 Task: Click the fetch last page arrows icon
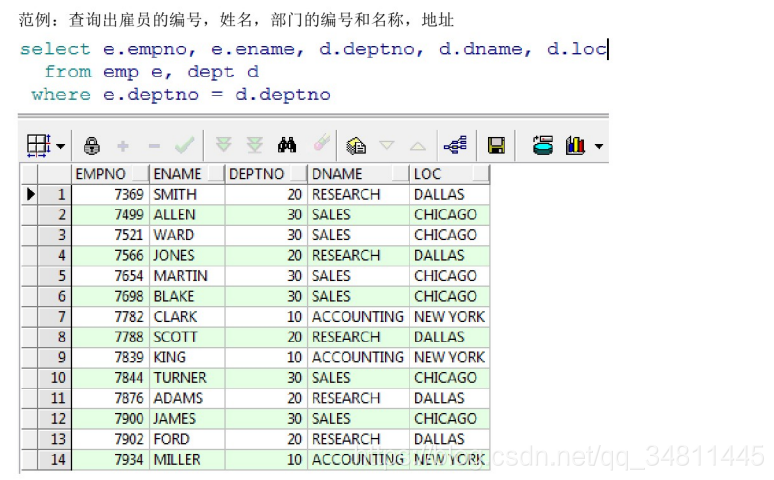tap(255, 145)
